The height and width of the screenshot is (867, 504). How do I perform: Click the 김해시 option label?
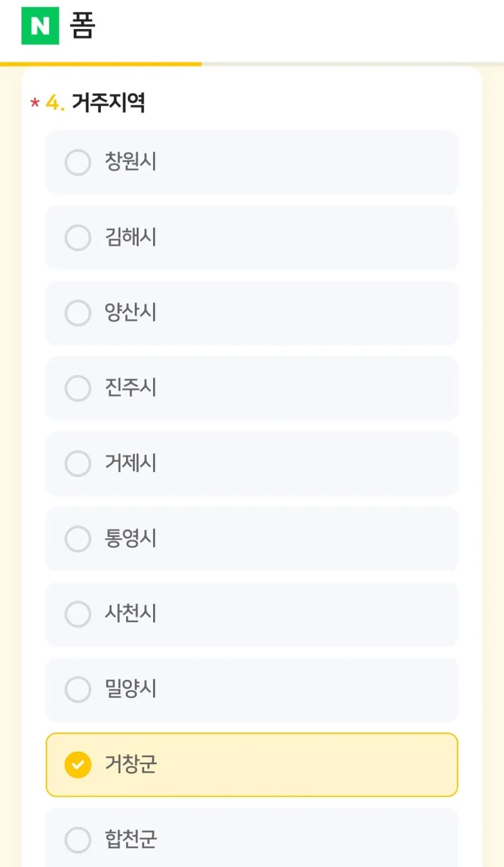130,238
